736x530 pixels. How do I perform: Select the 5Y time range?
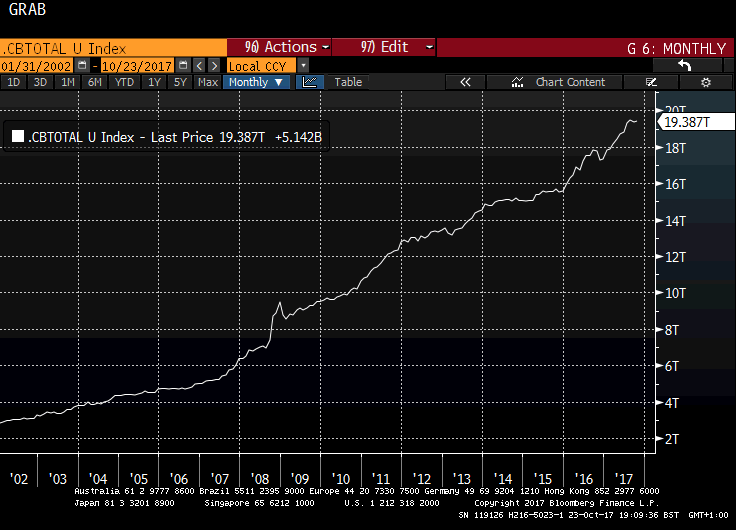pos(180,82)
